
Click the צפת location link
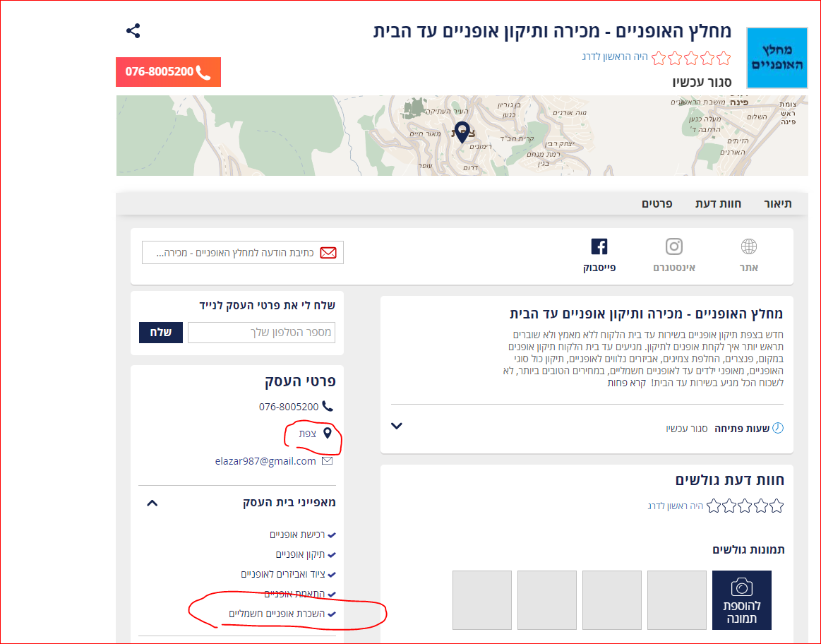[307, 434]
